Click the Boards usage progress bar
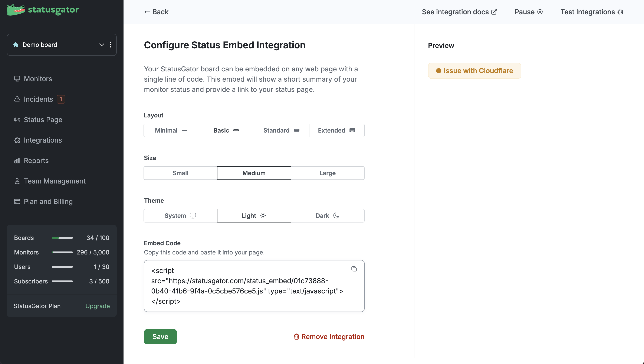 (62, 238)
